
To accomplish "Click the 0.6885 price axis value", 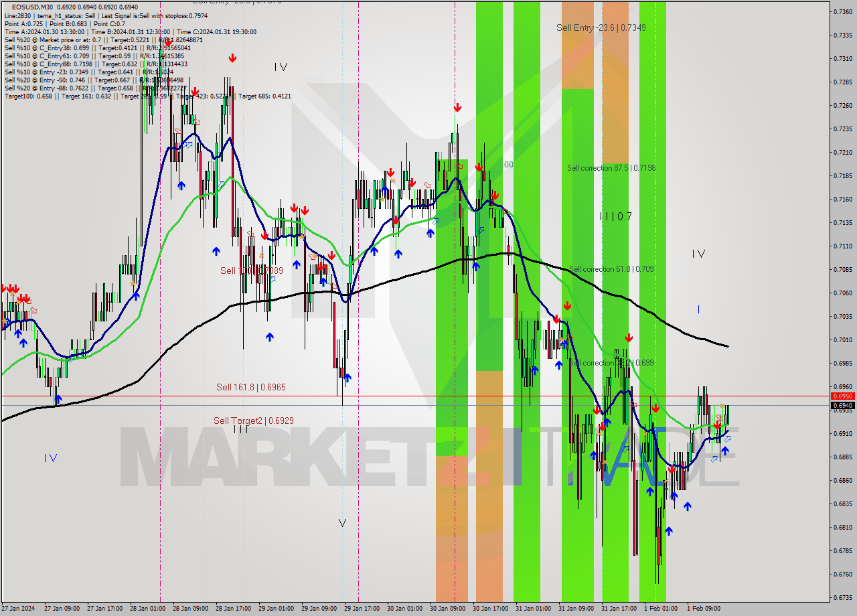I will tap(842, 457).
